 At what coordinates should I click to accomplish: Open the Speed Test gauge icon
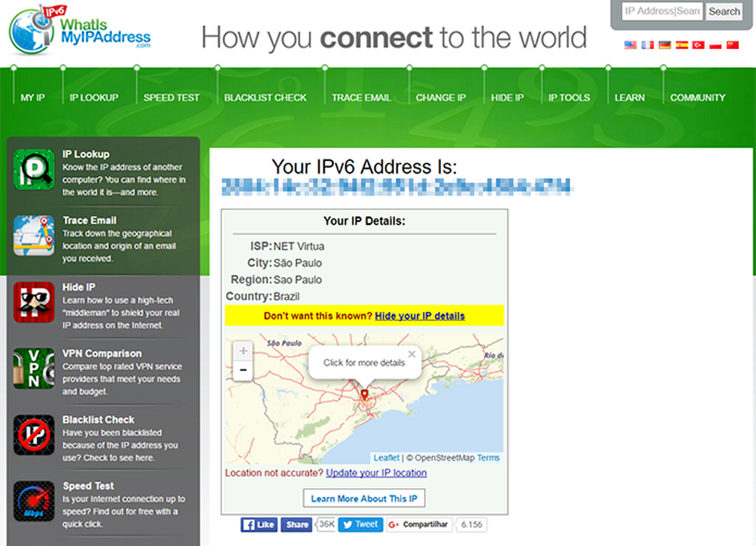tap(34, 501)
